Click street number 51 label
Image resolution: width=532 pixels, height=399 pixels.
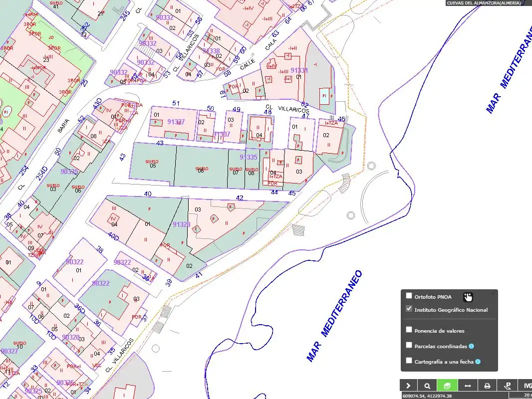click(x=176, y=103)
